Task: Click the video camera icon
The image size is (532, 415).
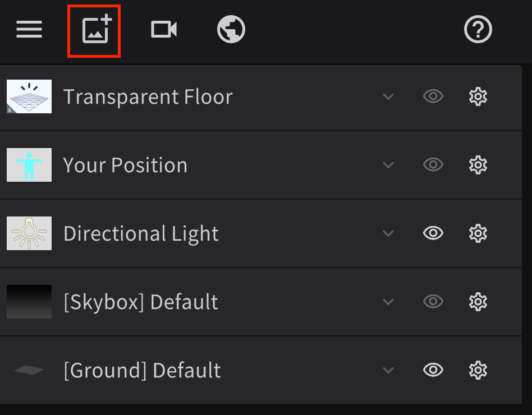Action: 164,29
